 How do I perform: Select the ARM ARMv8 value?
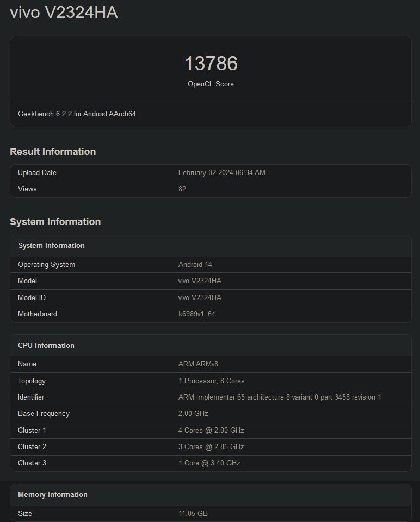pyautogui.click(x=198, y=364)
